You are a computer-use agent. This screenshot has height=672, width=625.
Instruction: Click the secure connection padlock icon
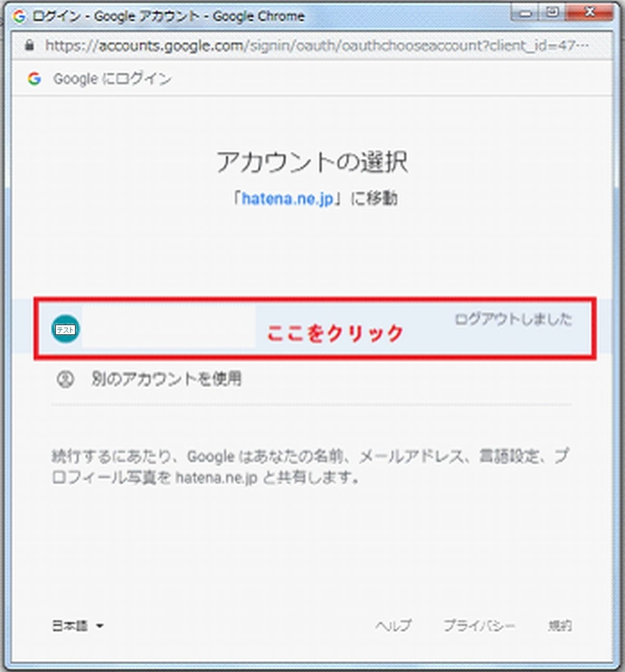[x=29, y=45]
